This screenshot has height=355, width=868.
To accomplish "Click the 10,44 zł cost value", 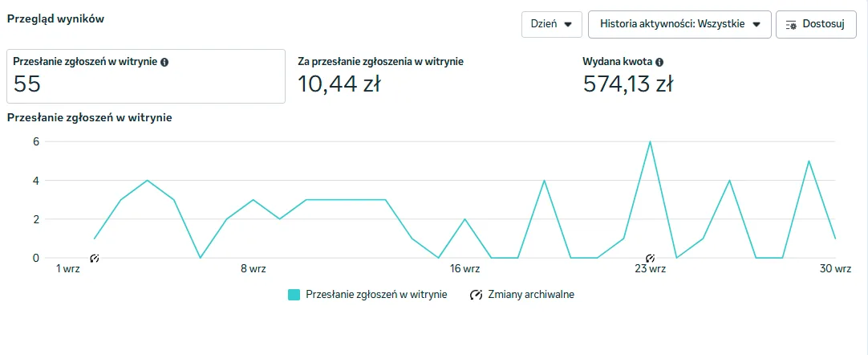I will [x=339, y=84].
